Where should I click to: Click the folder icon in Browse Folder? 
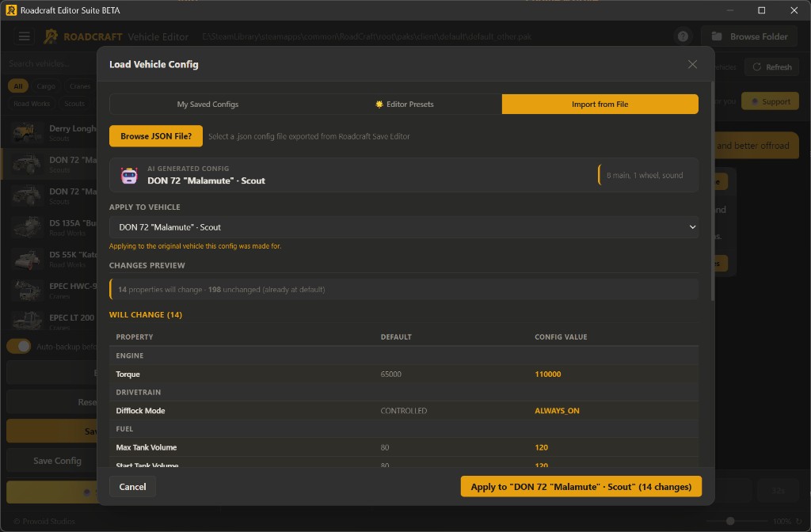point(716,36)
